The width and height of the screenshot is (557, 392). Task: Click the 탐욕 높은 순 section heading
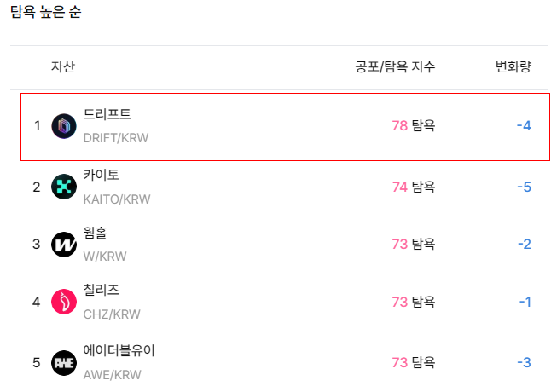pos(46,14)
